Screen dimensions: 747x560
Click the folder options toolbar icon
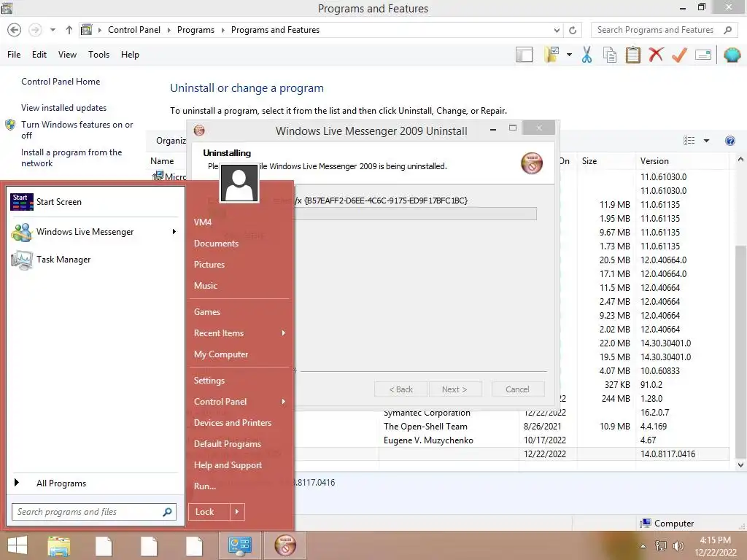551,55
